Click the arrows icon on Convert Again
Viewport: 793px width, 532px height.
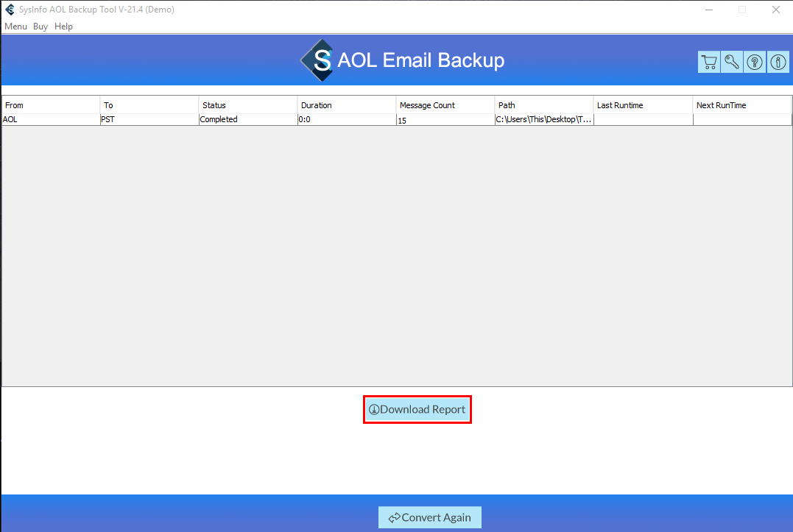(395, 517)
